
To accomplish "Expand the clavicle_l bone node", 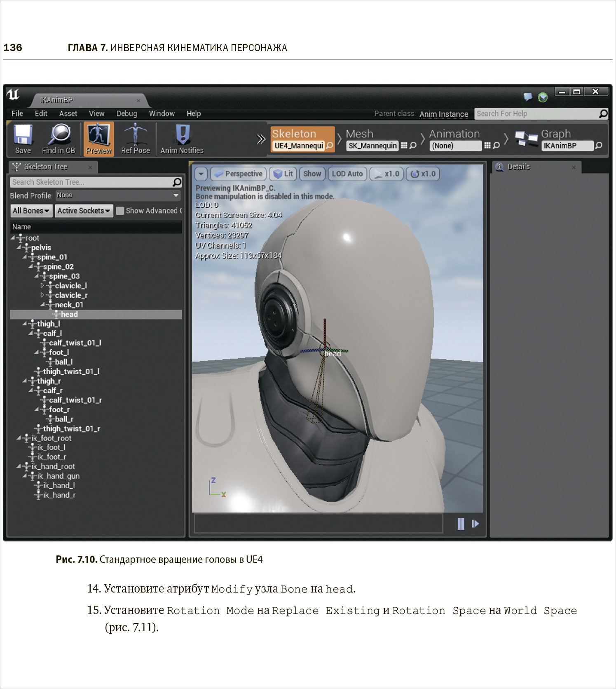I will 42,285.
